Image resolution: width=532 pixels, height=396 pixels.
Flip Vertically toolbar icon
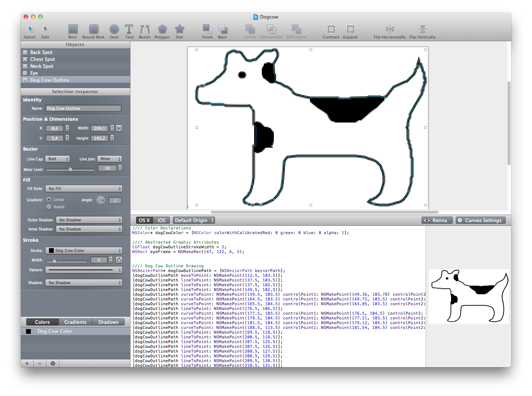(x=423, y=29)
